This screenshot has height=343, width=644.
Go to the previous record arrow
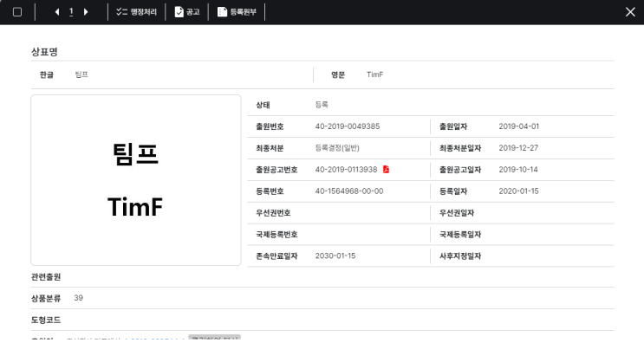(57, 12)
